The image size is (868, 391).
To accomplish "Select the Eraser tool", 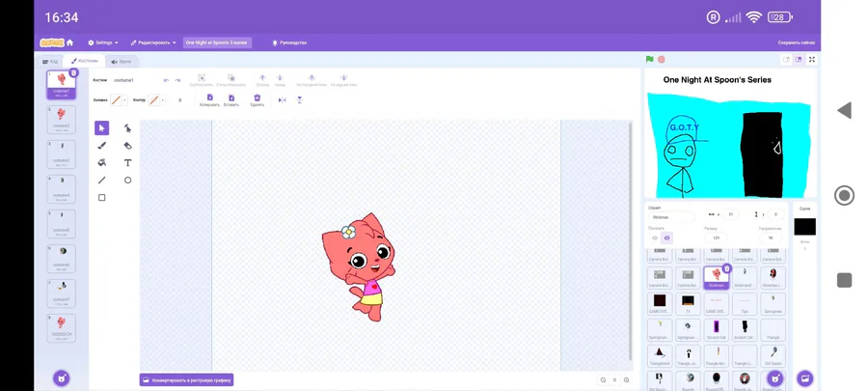I will click(x=127, y=146).
